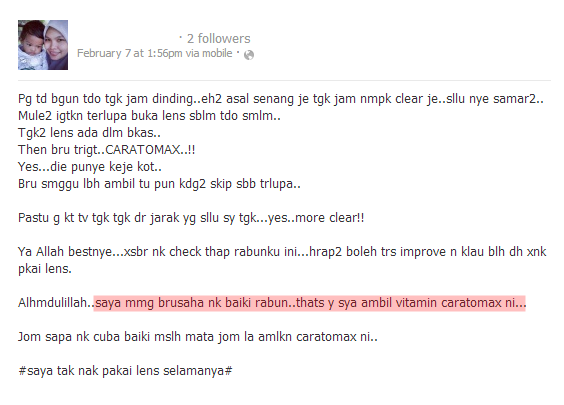Click the hashtag line saya tak nak pakai lens selamanya
The image size is (564, 405).
pyautogui.click(x=125, y=370)
